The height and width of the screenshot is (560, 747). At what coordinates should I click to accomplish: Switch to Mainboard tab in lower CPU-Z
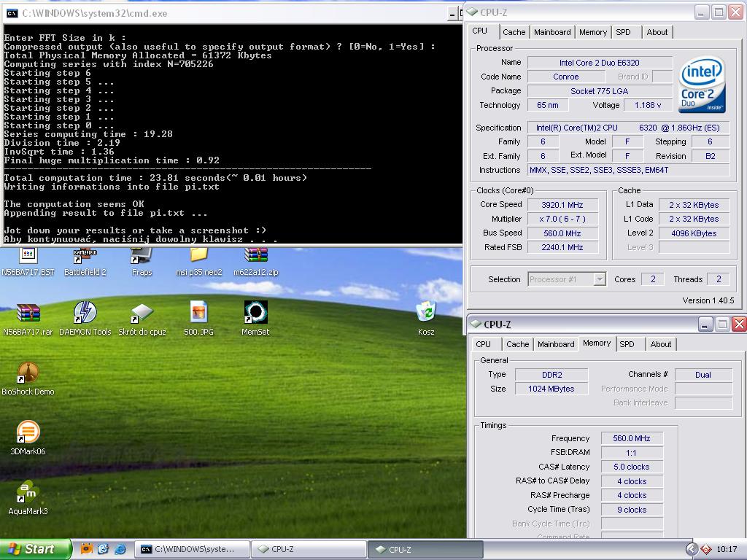point(556,344)
